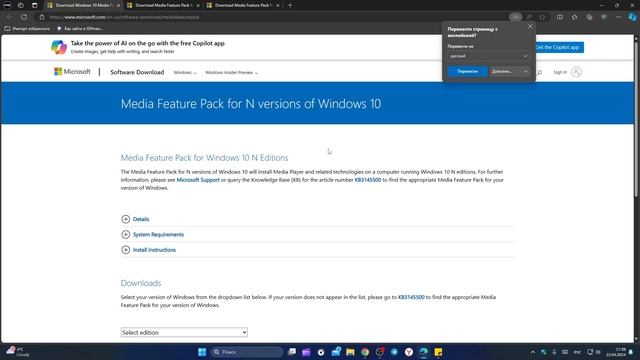
Task: Click the Copilot logo in banner
Action: click(x=59, y=47)
